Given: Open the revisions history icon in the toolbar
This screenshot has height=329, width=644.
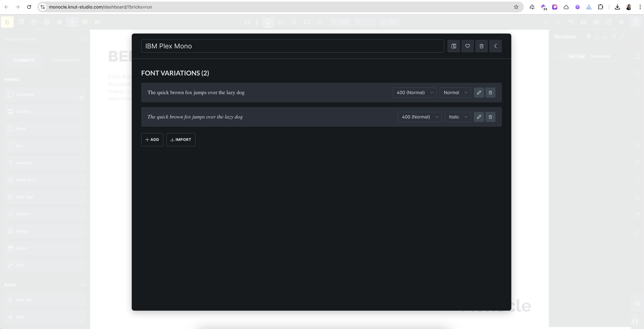Looking at the screenshot, I should (x=571, y=22).
